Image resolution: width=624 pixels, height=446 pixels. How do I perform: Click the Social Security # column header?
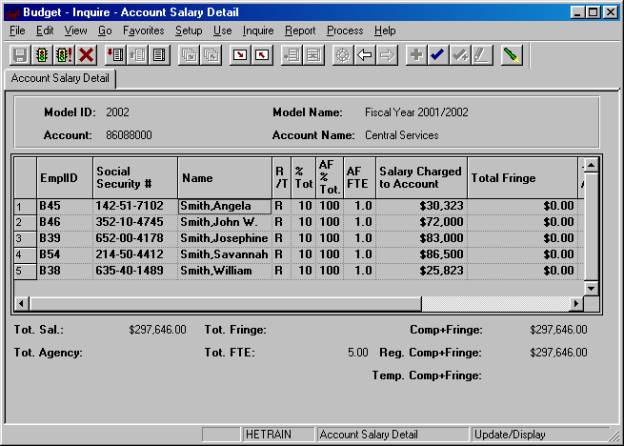tap(135, 178)
